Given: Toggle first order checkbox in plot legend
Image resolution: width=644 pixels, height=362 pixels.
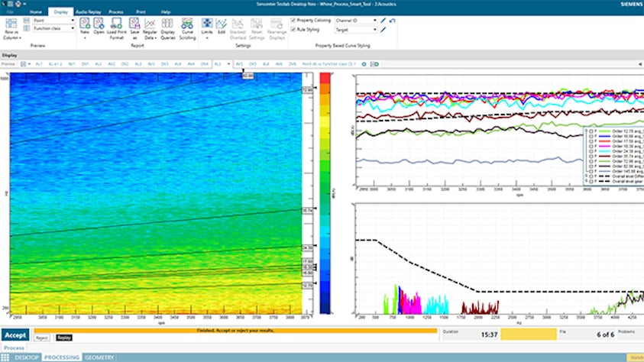Looking at the screenshot, I should [591, 131].
